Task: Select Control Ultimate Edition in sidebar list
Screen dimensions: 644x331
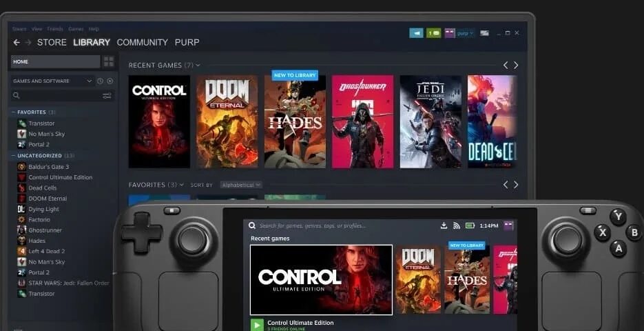Action: coord(60,177)
